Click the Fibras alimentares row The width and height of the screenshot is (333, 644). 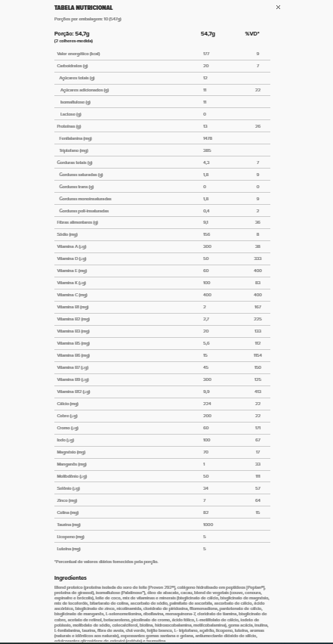coord(162,223)
